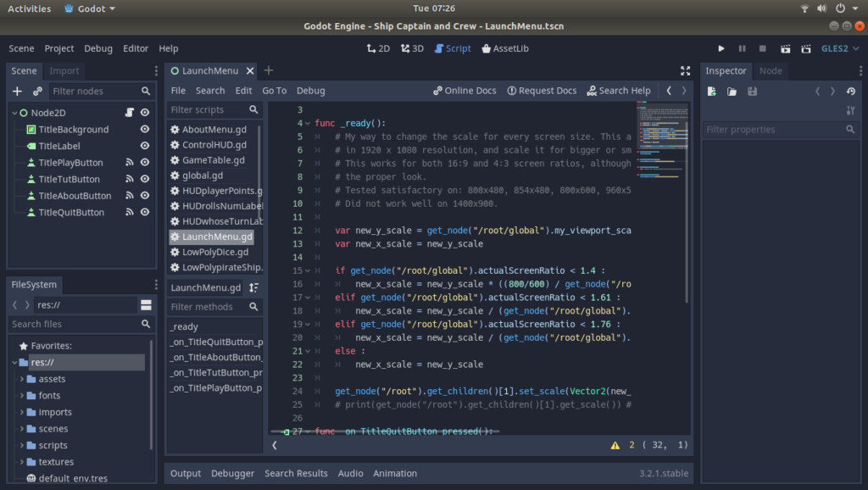This screenshot has width=868, height=490.
Task: Click the Play Scene clapperboard icon
Action: point(785,49)
